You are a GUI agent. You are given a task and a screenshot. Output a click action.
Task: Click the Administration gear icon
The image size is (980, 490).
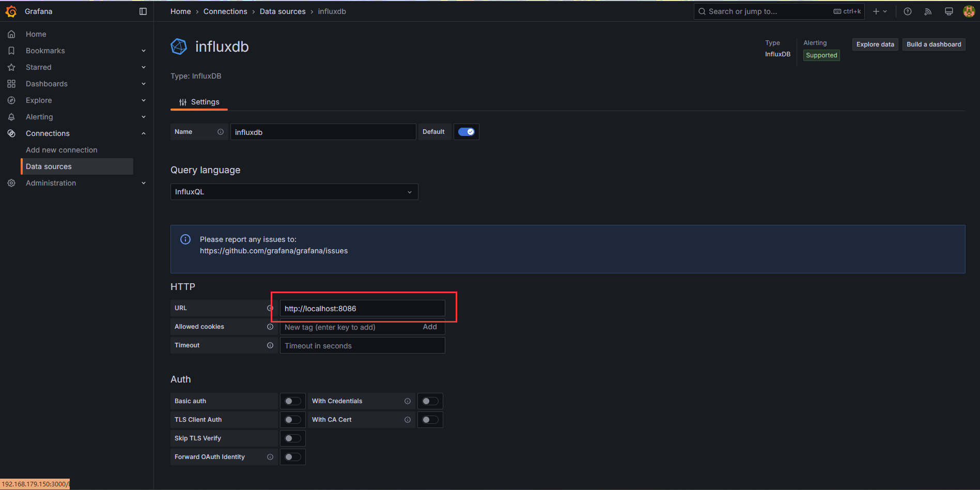(11, 183)
